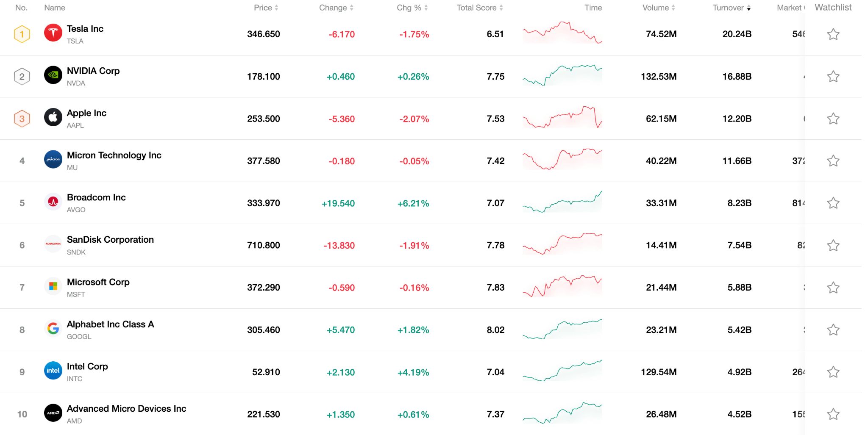The image size is (868, 435).
Task: Select the Microsoft logo icon
Action: 53,286
